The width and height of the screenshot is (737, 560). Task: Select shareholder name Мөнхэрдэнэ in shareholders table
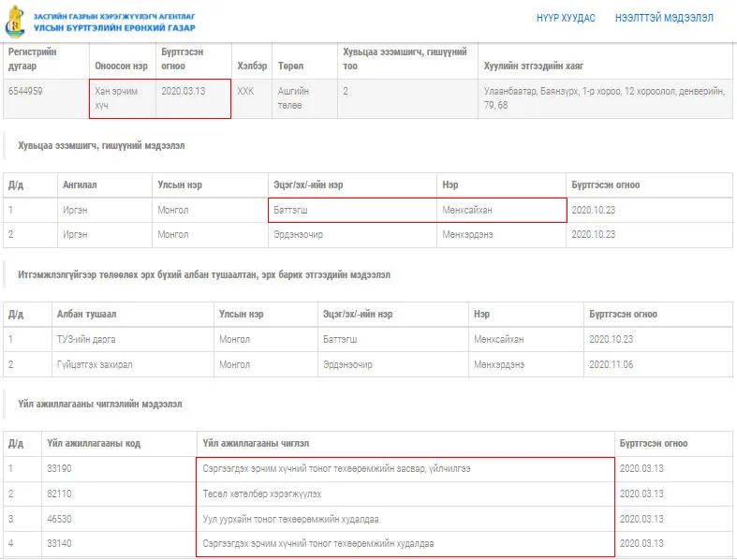pyautogui.click(x=467, y=235)
